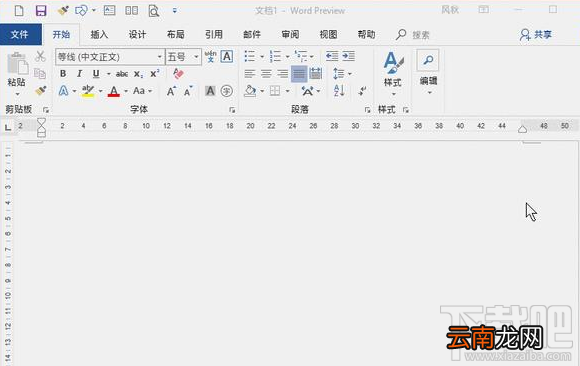This screenshot has height=366, width=580.
Task: Toggle character shading gray A
Action: point(210,91)
